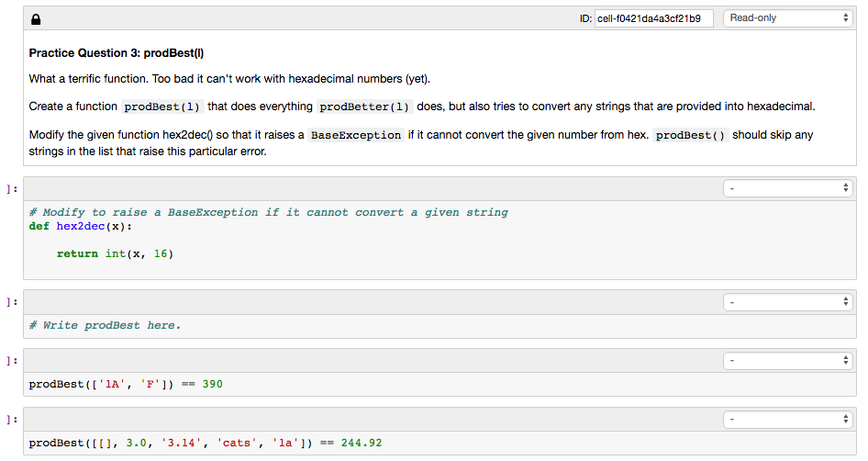
Task: Click the sentence 'What a terrific function.'
Action: (x=89, y=79)
